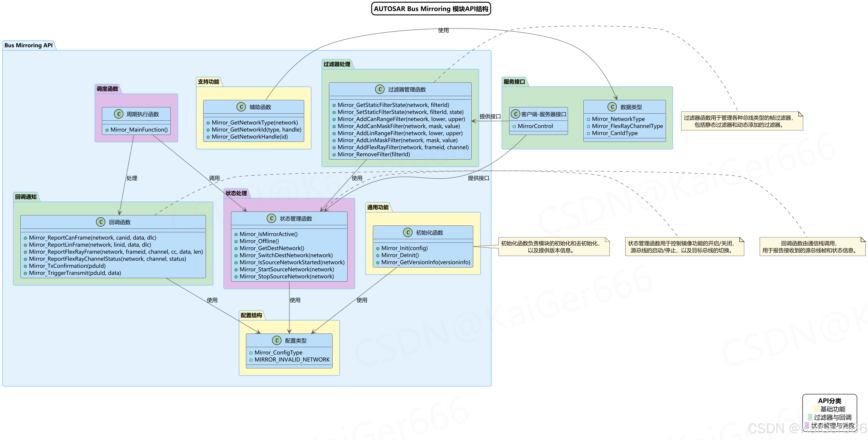The image size is (868, 440).
Task: Click the class icon beside 初始化函数
Action: coord(408,233)
